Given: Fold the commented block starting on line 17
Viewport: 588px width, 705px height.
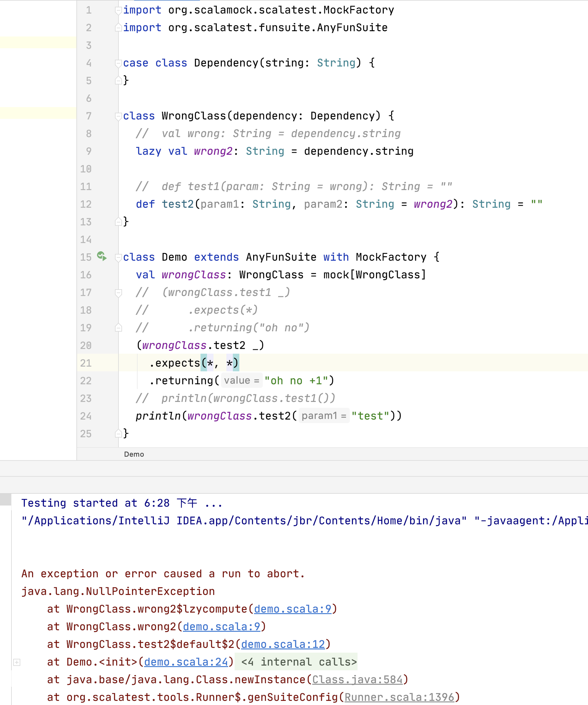Looking at the screenshot, I should [x=118, y=293].
